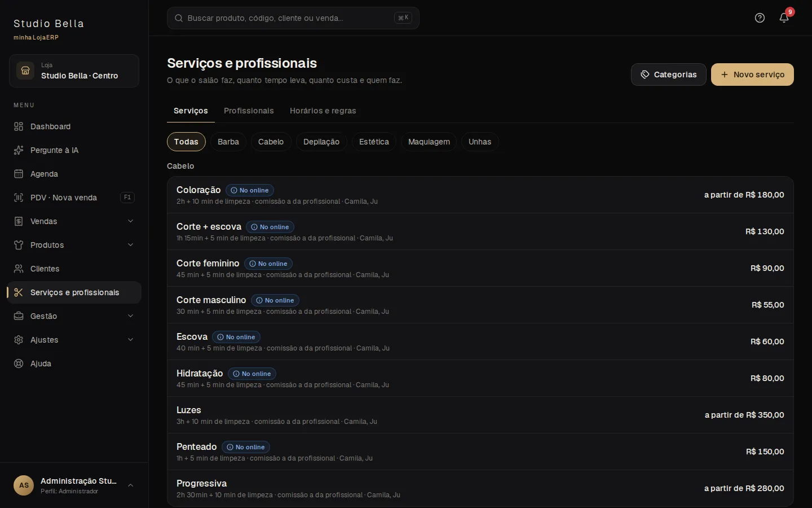This screenshot has height=508, width=812.
Task: Filter services by Barba
Action: pos(228,142)
